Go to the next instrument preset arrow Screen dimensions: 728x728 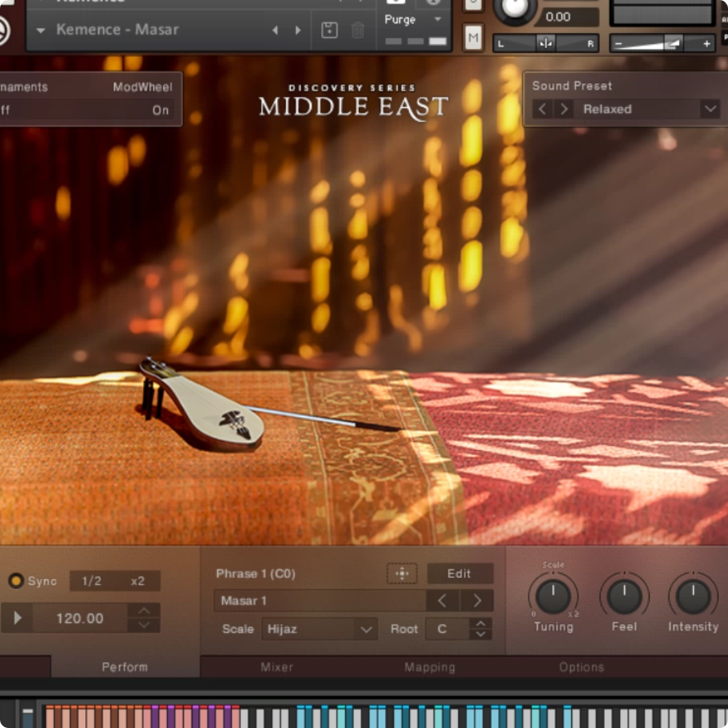298,30
